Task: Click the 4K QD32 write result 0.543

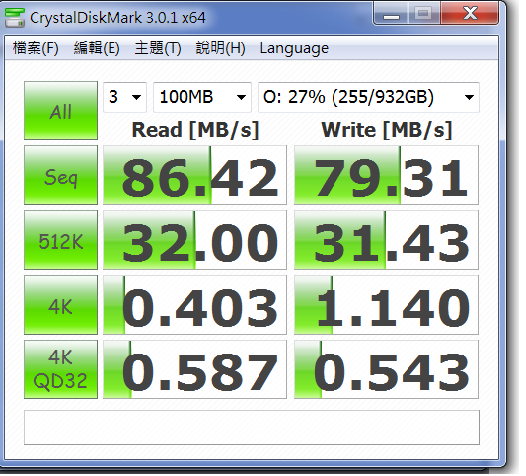Action: pyautogui.click(x=386, y=370)
